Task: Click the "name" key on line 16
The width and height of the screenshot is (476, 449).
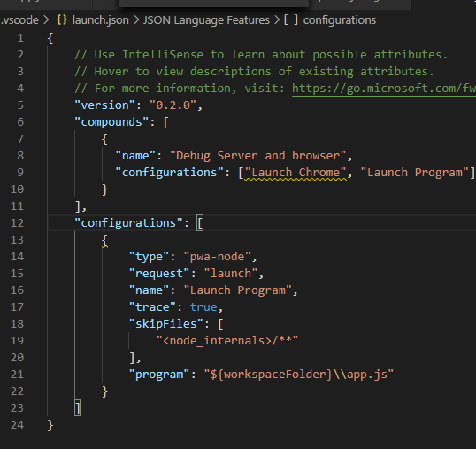Action: (149, 290)
